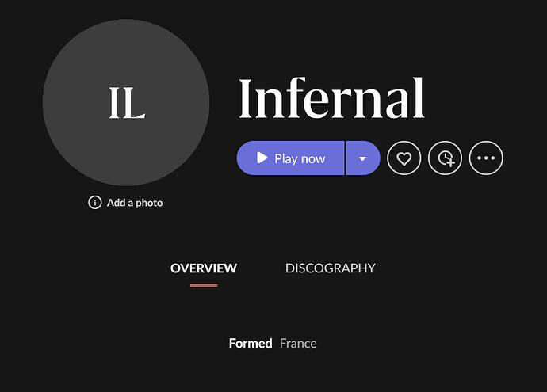The image size is (547, 392).
Task: Click the IL artist avatar placeholder
Action: tap(126, 102)
